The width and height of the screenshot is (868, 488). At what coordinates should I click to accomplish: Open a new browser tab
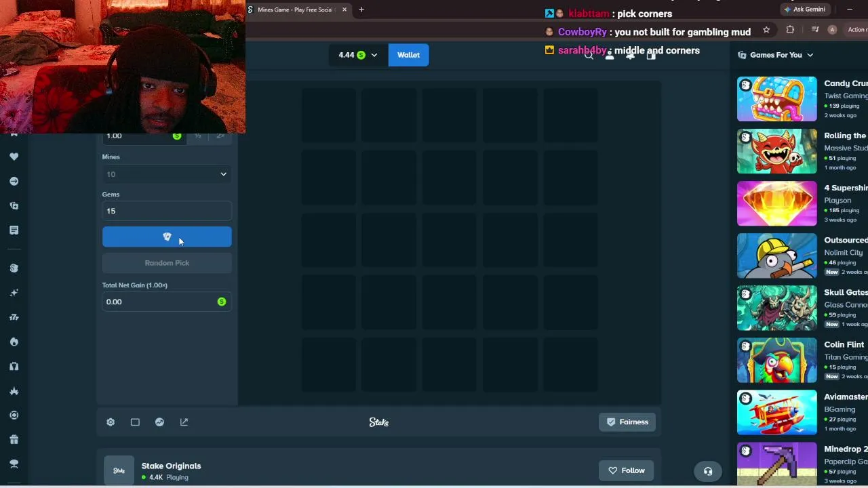point(361,9)
